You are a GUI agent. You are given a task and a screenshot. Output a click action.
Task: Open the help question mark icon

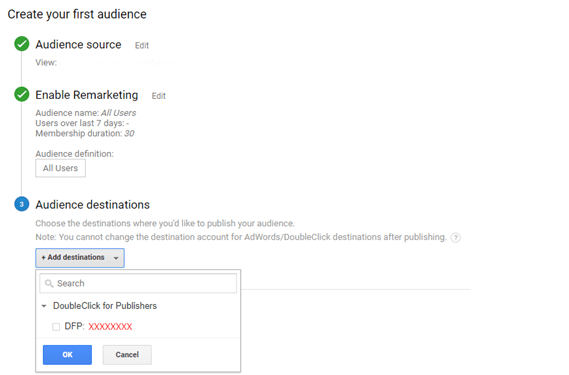455,237
